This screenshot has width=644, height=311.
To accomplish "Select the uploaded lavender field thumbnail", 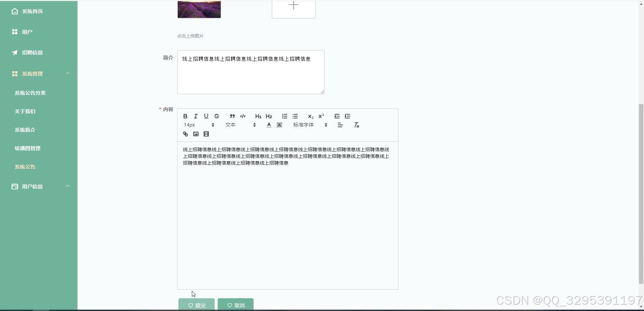I will pyautogui.click(x=199, y=9).
